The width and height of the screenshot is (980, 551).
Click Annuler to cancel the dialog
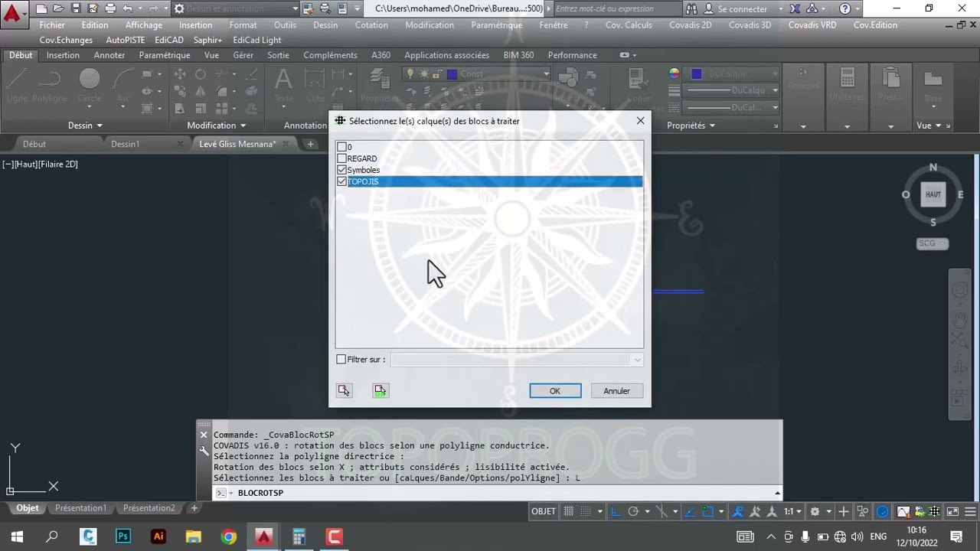[616, 391]
